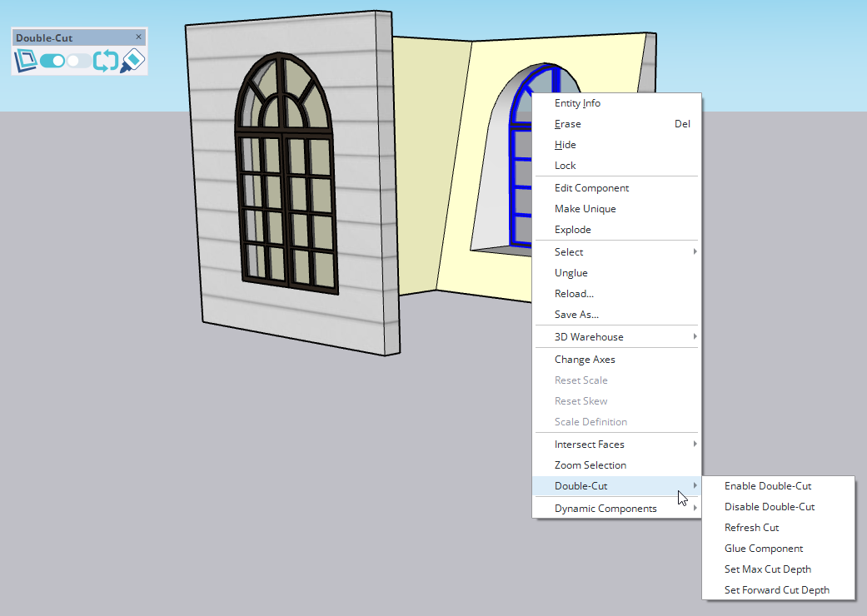Image resolution: width=867 pixels, height=616 pixels.
Task: Click Make Unique in context menu
Action: (585, 209)
